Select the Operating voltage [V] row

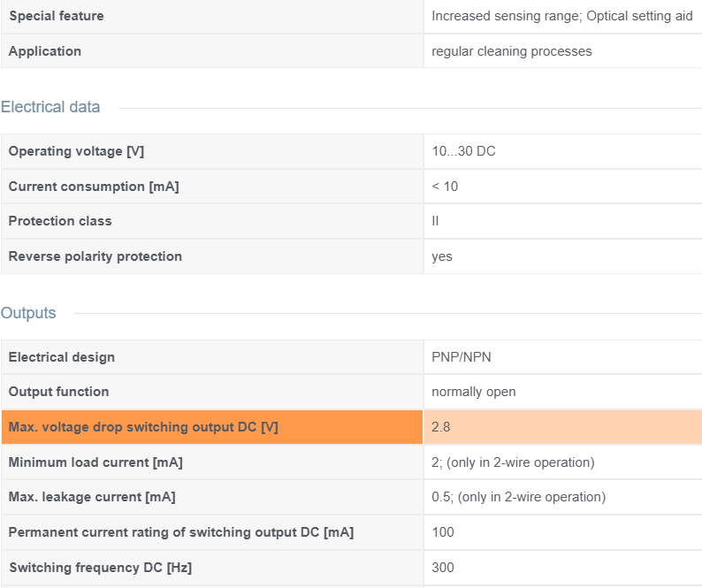[x=352, y=151]
